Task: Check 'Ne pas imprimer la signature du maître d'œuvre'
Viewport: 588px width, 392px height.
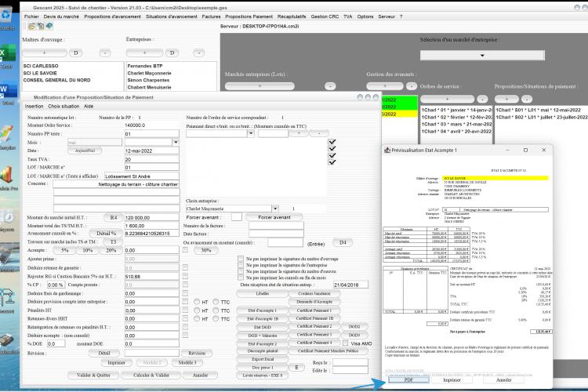Action: click(241, 271)
